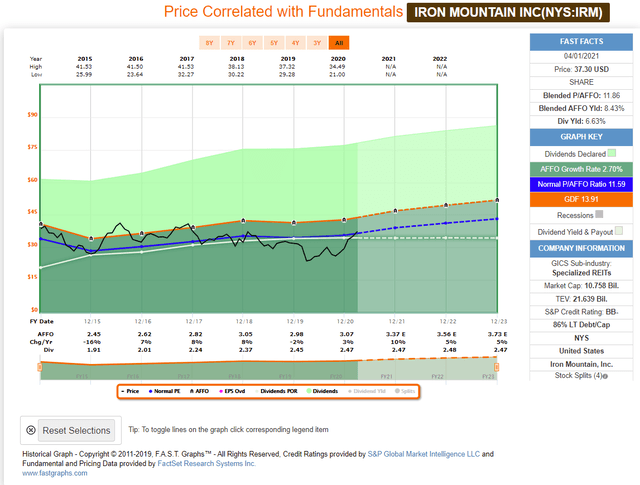Open S&P Global Market Intelligence LLC link
Image resolution: width=640 pixels, height=485 pixels.
point(424,454)
